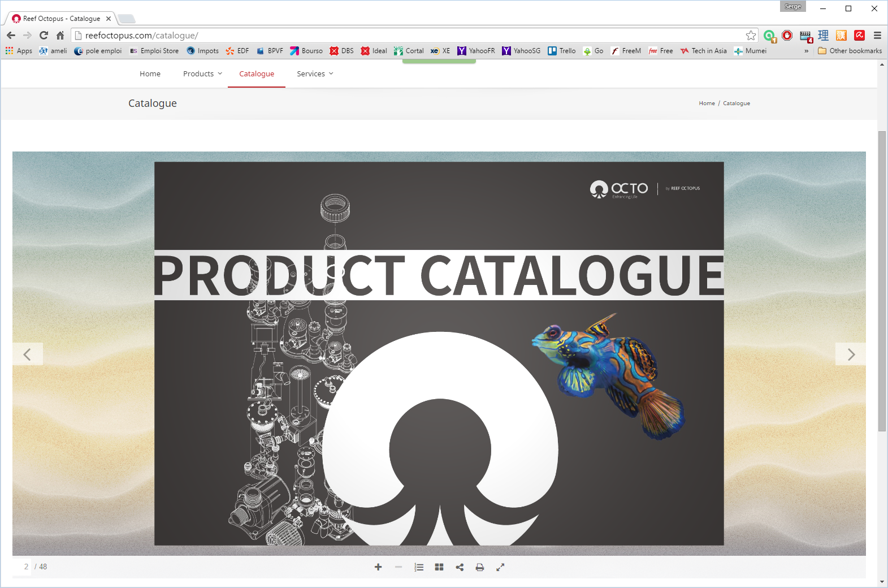Click clapperboard extension icon with badge
Viewport: 888px width, 588px height.
coord(806,36)
